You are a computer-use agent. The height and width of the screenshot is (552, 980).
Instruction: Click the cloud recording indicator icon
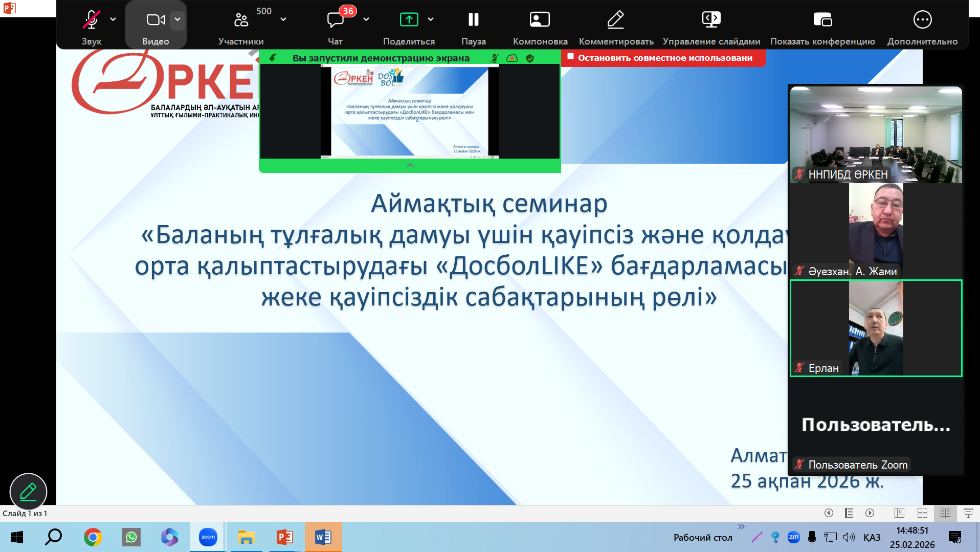click(511, 58)
